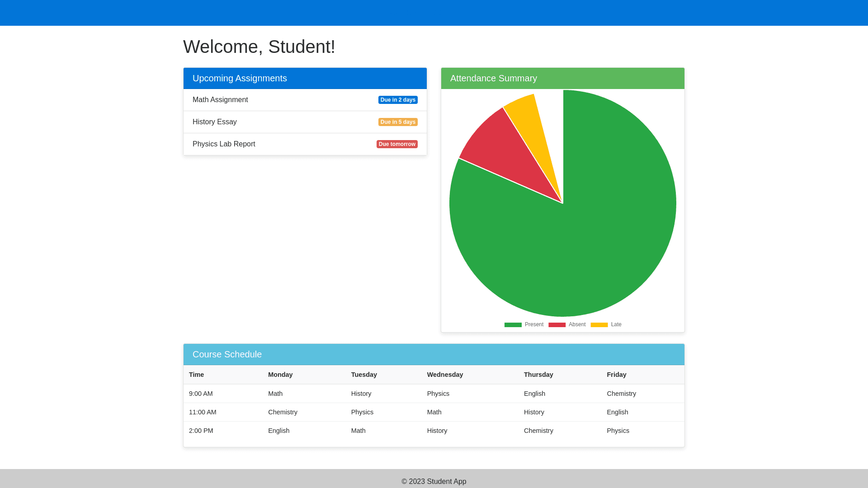Viewport: 868px width, 488px height.
Task: Click the 'Due in 2 days' badge
Action: (x=398, y=100)
